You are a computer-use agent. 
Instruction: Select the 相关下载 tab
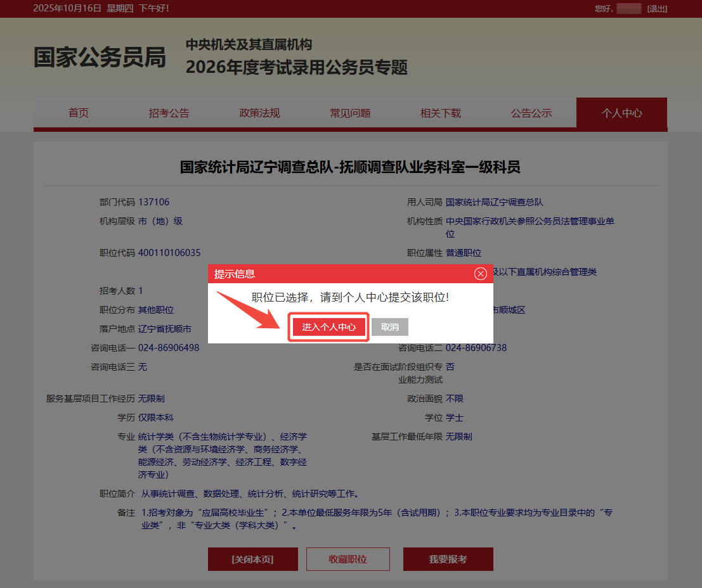point(441,113)
